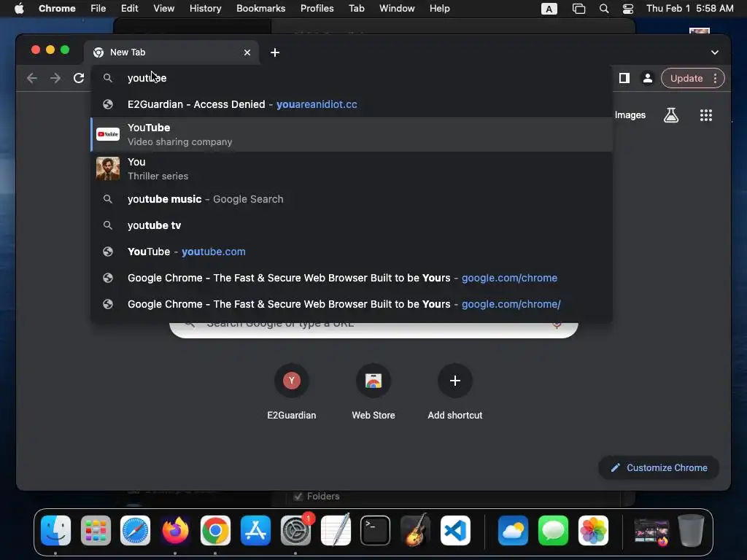Reload the page with the refresh icon

pyautogui.click(x=79, y=78)
